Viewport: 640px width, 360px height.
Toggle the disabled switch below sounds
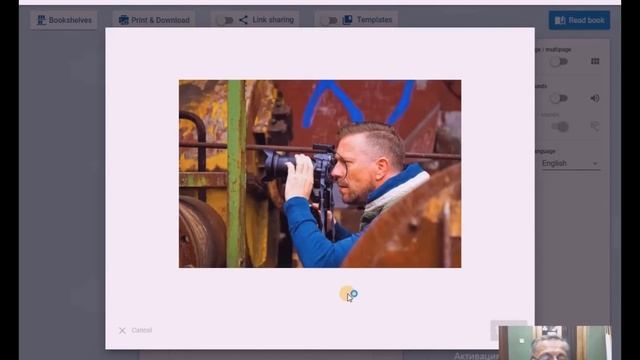pos(560,127)
